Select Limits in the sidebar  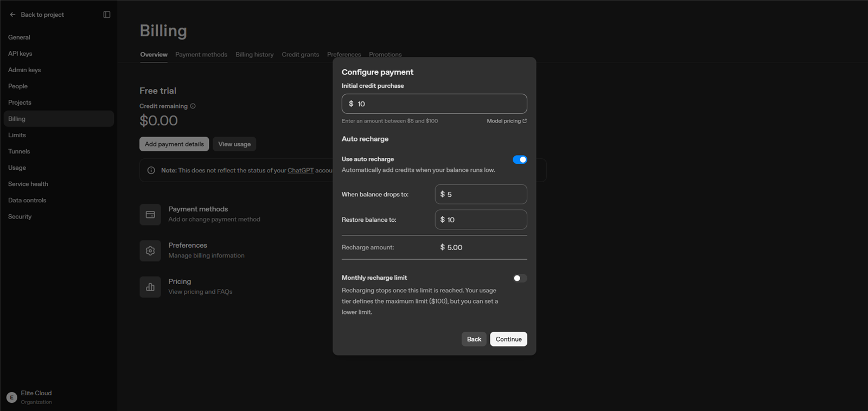(x=59, y=135)
